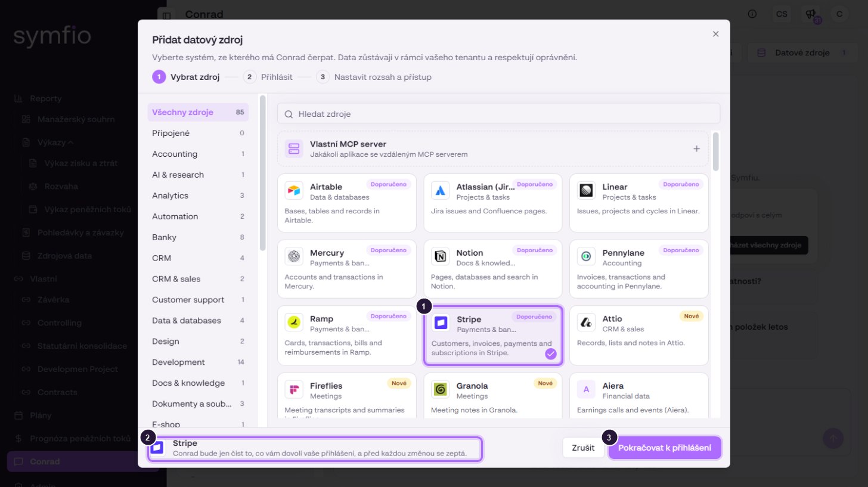The height and width of the screenshot is (487, 868).
Task: Select the Mercury payments source card
Action: point(347,269)
